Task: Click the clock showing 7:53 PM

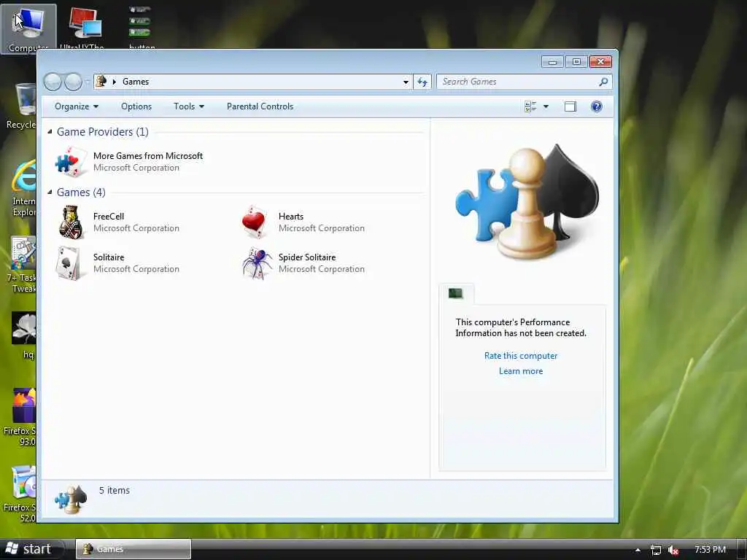Action: [x=710, y=550]
